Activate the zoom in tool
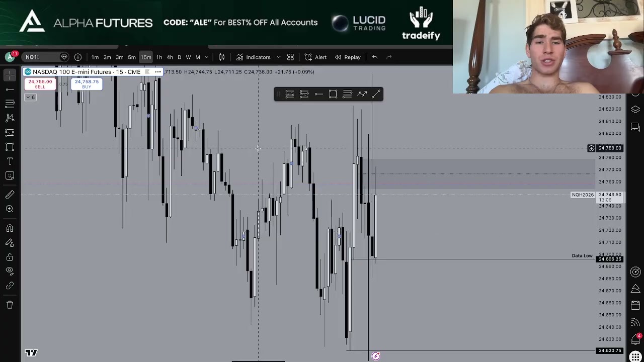The height and width of the screenshot is (362, 644). coord(10,209)
